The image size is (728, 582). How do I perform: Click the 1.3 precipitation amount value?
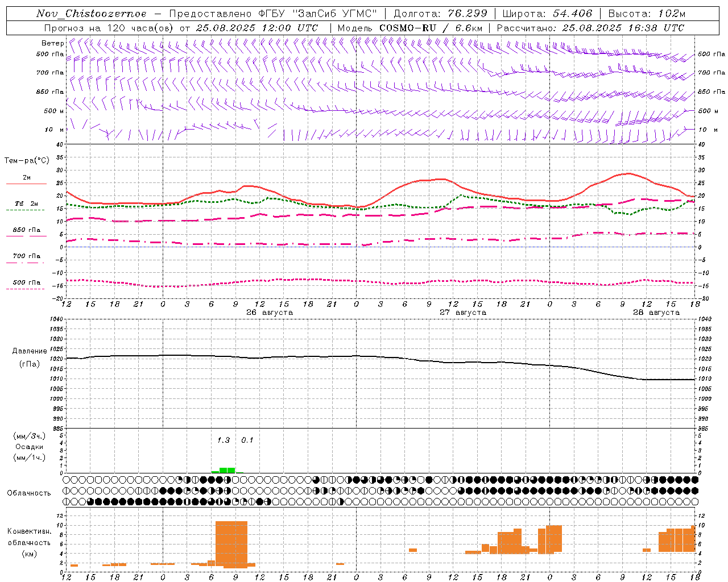[224, 440]
